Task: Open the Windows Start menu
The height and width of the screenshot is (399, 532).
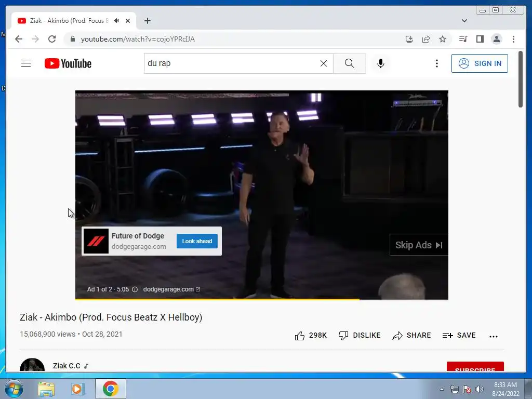Action: point(14,389)
